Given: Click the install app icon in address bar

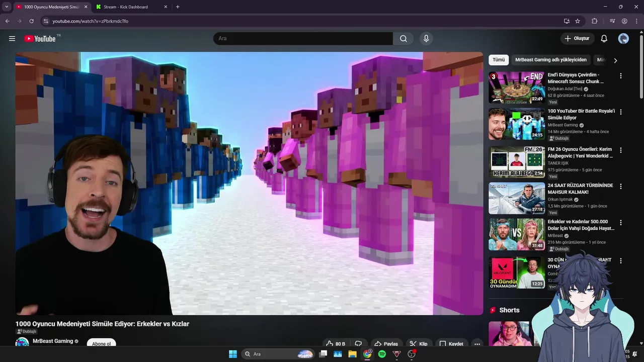Looking at the screenshot, I should [x=567, y=21].
